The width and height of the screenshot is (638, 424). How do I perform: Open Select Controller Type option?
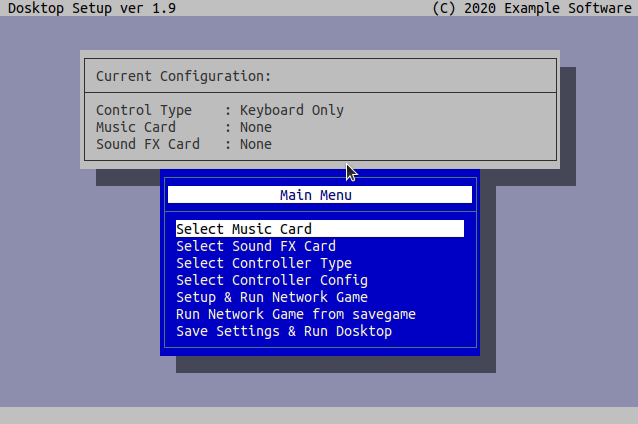[320, 263]
